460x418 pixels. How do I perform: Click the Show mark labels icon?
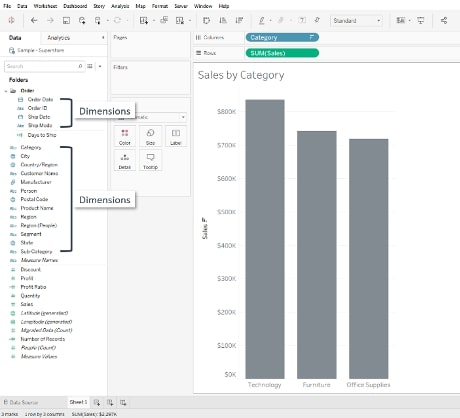302,20
